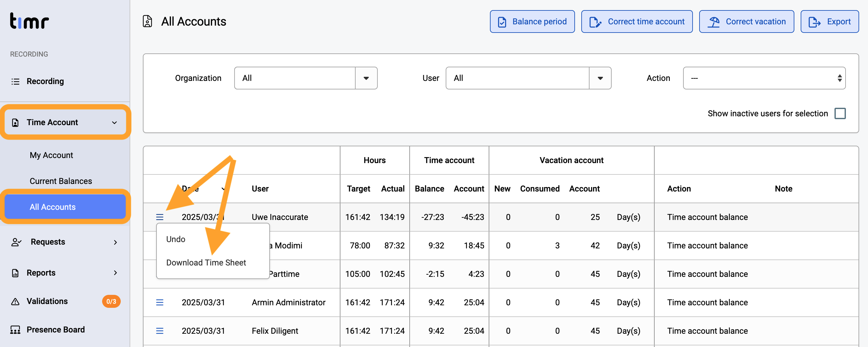
Task: Click the 0/3 Validations badge
Action: pyautogui.click(x=111, y=301)
